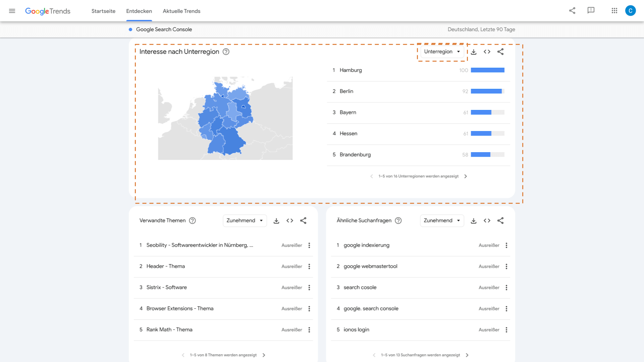
Task: Share the Ähnliche Suchanfragen widget
Action: click(500, 221)
